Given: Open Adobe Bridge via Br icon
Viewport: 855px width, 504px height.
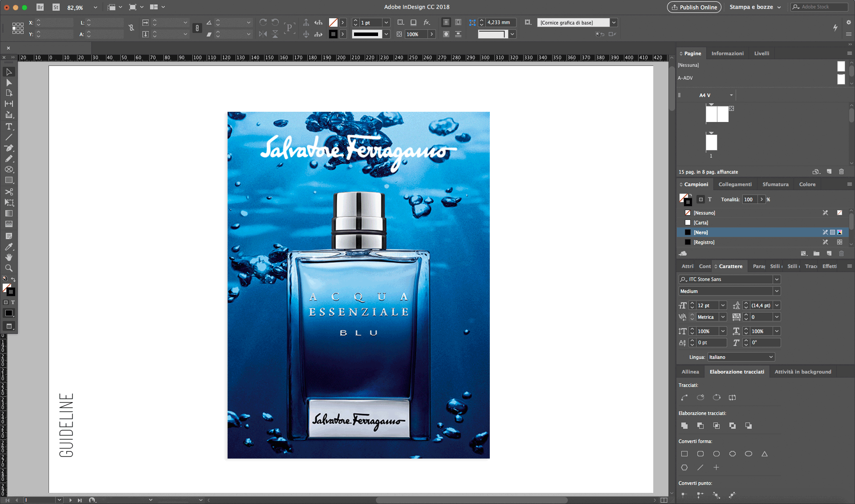Looking at the screenshot, I should [x=40, y=7].
